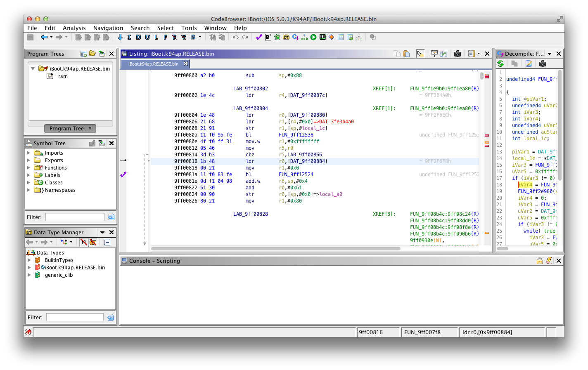Click FUN_9ff12538 call operand in listing
The height and width of the screenshot is (370, 588).
pyautogui.click(x=296, y=135)
